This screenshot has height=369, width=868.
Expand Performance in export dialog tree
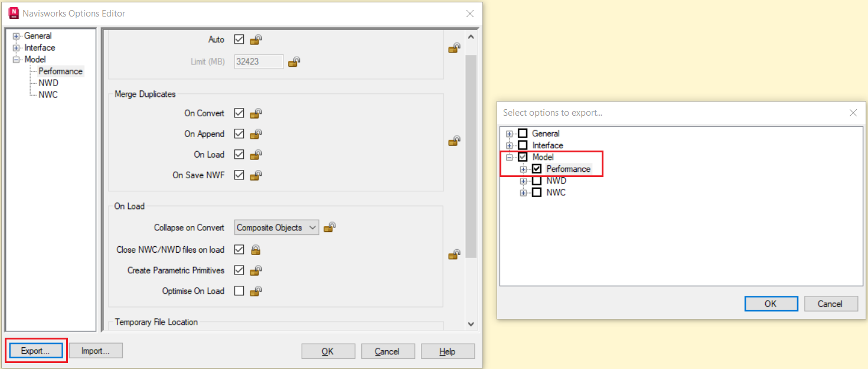click(x=524, y=169)
